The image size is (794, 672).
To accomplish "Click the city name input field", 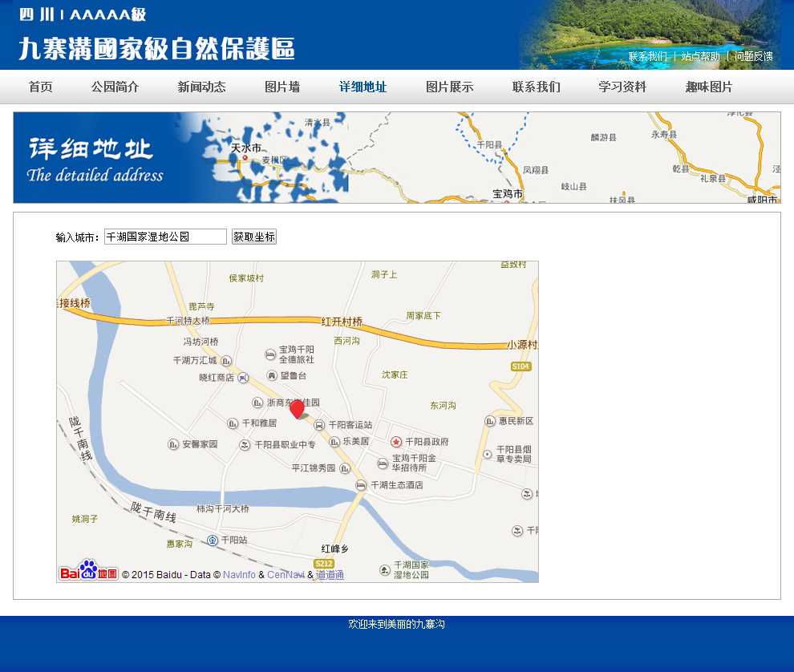I will click(x=165, y=237).
